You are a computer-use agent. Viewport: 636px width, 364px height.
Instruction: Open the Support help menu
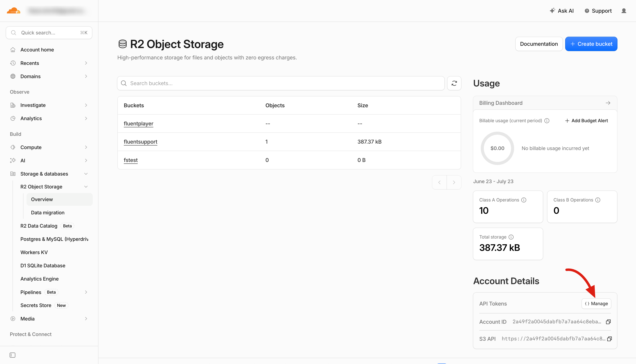[598, 11]
